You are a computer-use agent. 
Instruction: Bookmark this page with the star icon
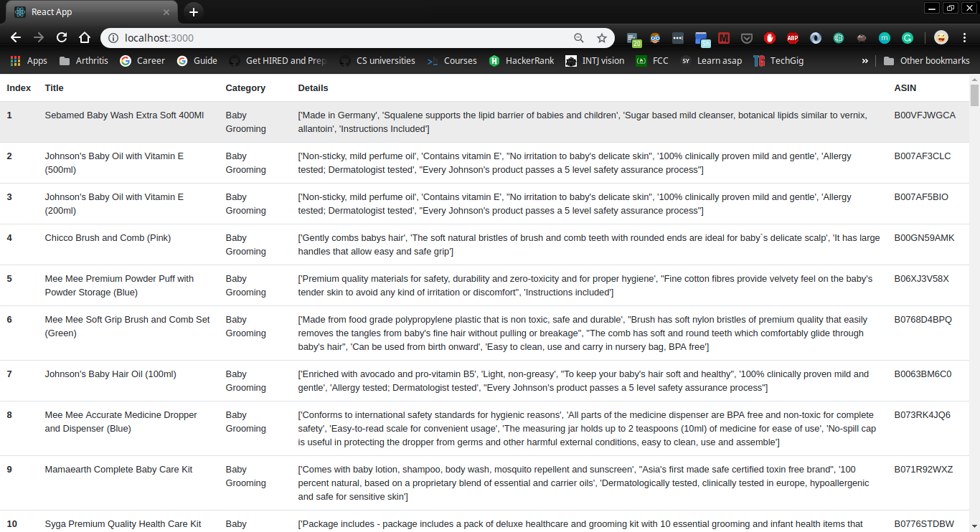pos(602,38)
